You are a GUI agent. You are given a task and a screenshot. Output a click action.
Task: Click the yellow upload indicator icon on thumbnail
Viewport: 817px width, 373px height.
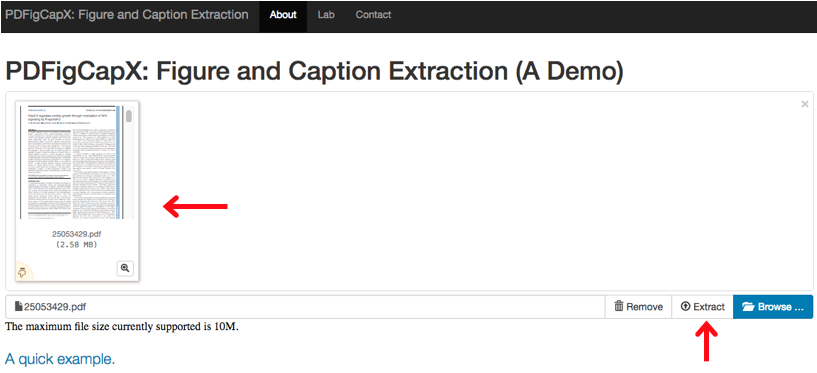click(22, 272)
